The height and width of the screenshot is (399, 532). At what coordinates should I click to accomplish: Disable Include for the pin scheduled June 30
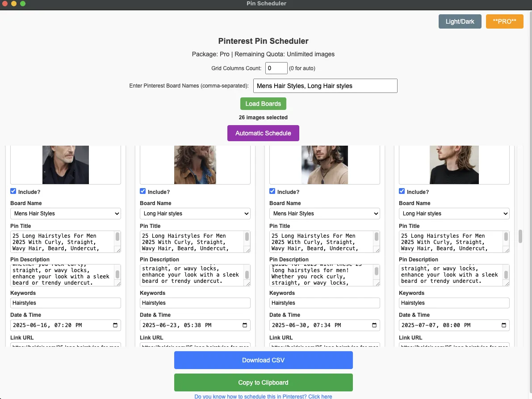tap(272, 191)
